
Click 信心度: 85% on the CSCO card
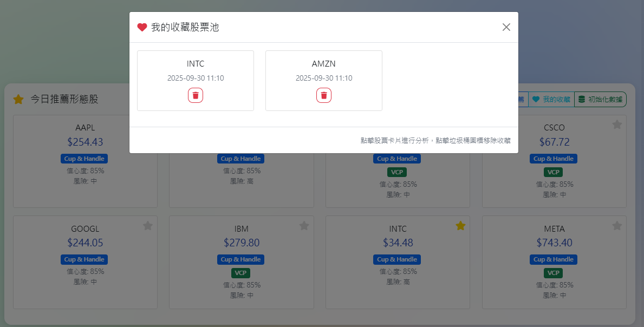tap(555, 184)
